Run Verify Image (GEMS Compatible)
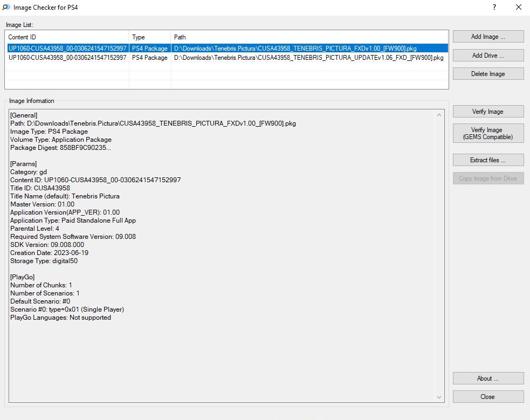530x420 pixels. [488, 134]
